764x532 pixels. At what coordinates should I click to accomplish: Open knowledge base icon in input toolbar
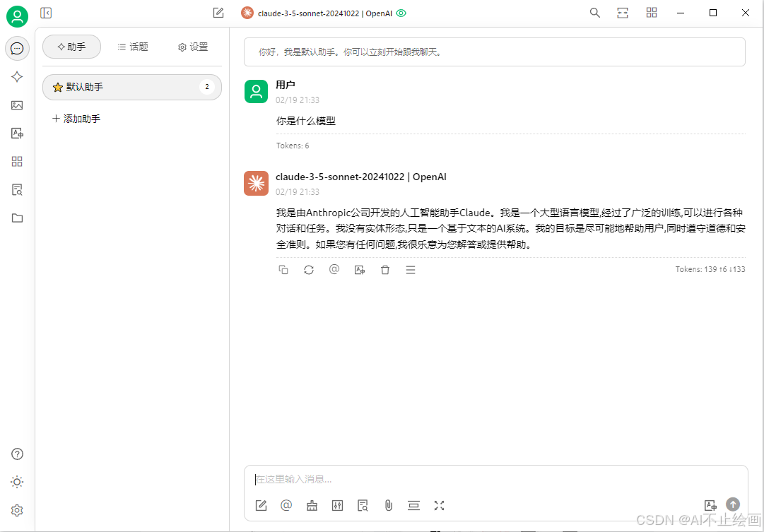coord(363,505)
